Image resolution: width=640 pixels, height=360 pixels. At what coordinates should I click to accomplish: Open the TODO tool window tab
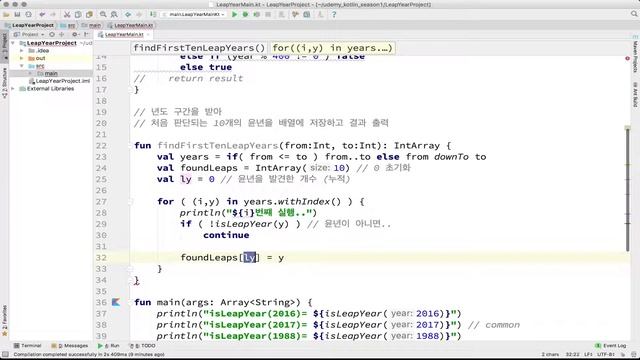142,346
